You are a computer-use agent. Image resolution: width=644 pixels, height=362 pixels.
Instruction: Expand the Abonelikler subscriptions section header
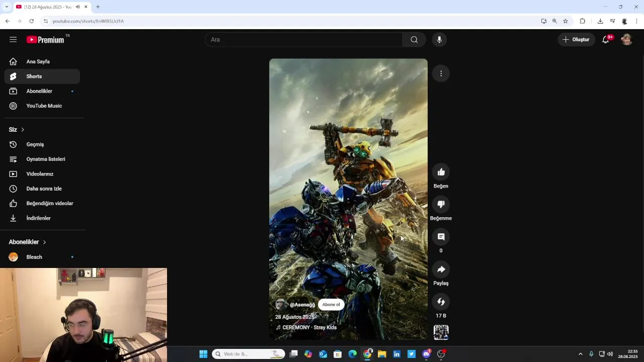click(x=28, y=242)
